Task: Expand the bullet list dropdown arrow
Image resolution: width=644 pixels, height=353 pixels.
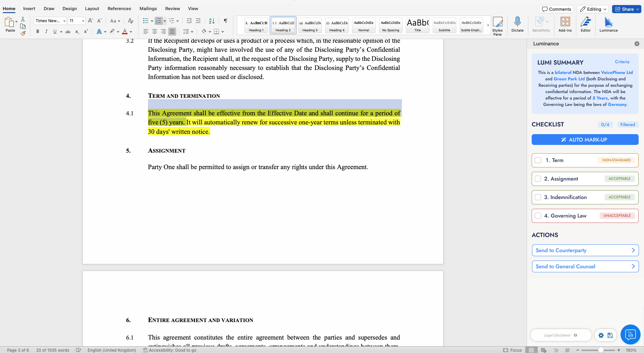Action: pos(152,21)
